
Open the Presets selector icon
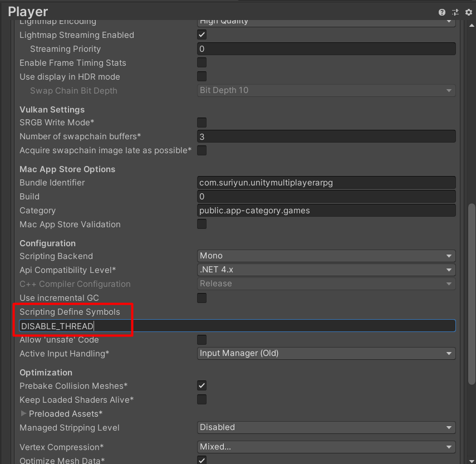[454, 11]
